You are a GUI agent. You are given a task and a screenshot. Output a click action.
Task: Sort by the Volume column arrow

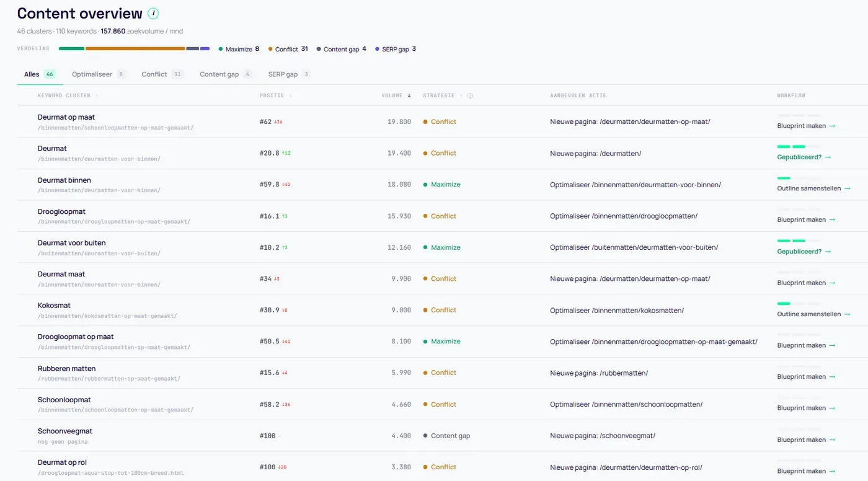[409, 95]
